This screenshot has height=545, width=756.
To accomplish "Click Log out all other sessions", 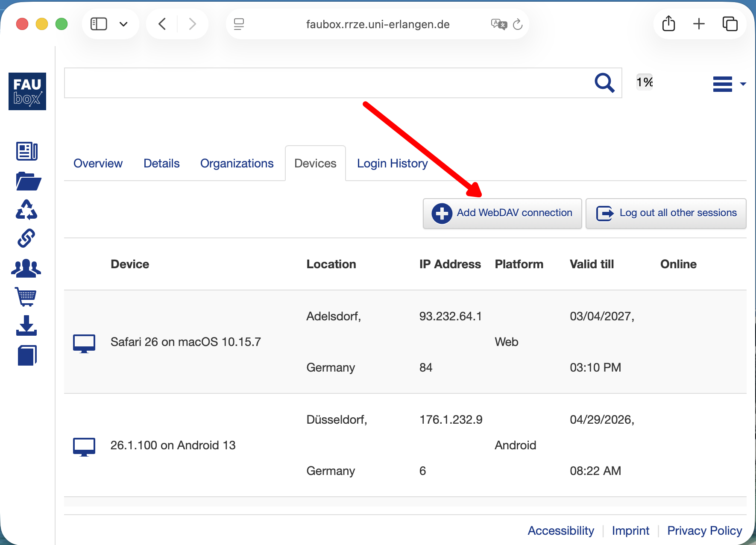I will pyautogui.click(x=666, y=213).
